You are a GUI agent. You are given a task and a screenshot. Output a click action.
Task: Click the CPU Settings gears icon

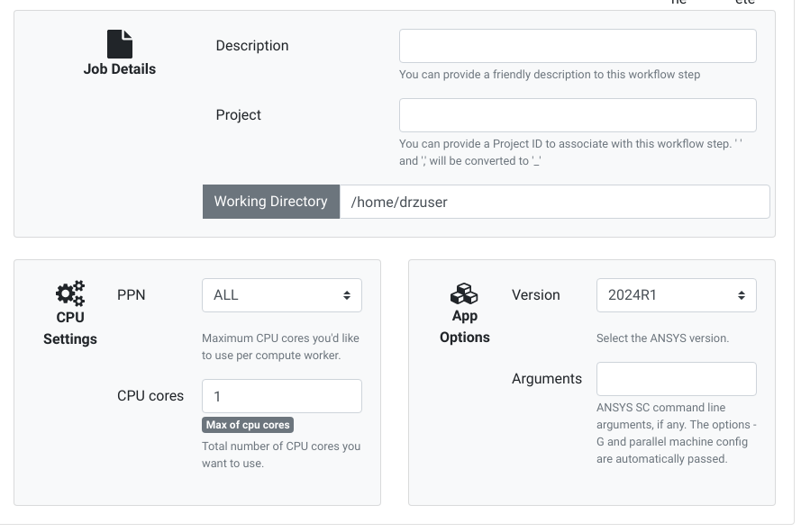(x=70, y=293)
